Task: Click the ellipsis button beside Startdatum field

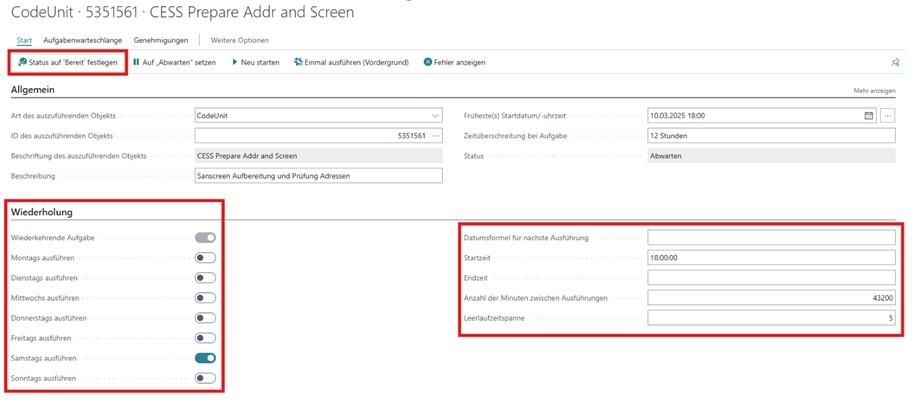Action: coord(888,115)
